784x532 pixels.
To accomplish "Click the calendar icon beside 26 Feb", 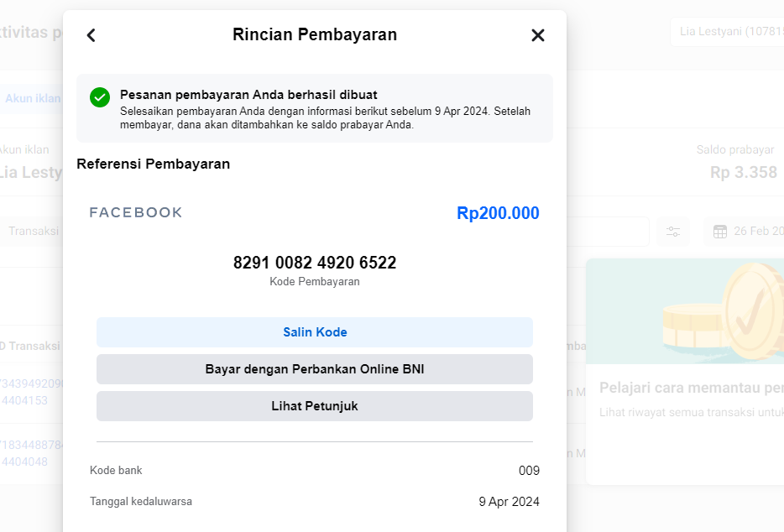I will pyautogui.click(x=719, y=232).
